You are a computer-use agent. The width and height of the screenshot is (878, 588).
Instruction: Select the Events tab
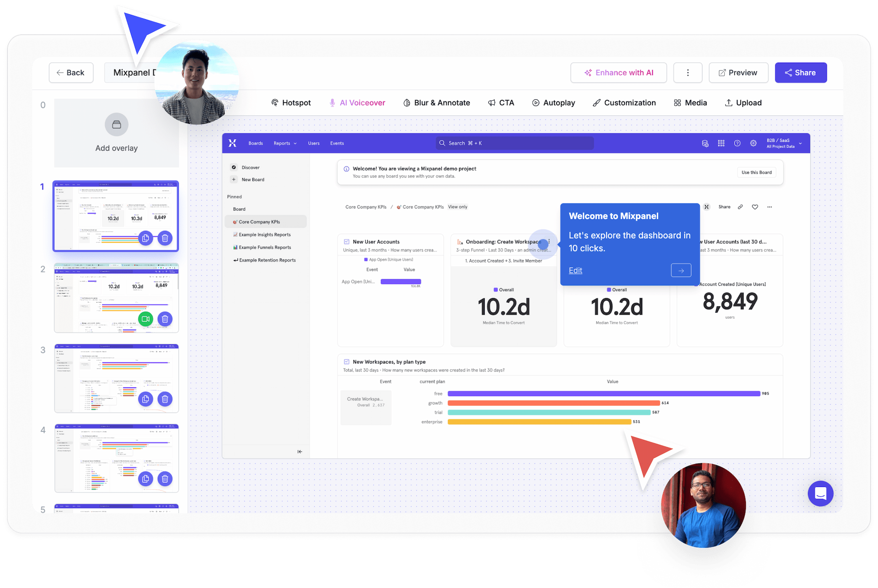point(337,143)
